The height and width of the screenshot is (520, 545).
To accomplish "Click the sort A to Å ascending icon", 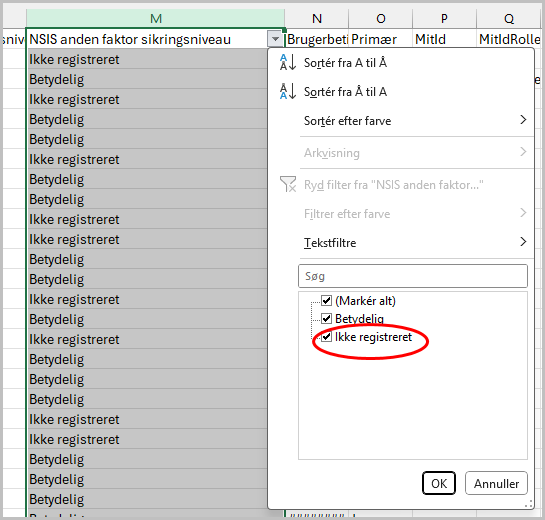I will click(287, 63).
